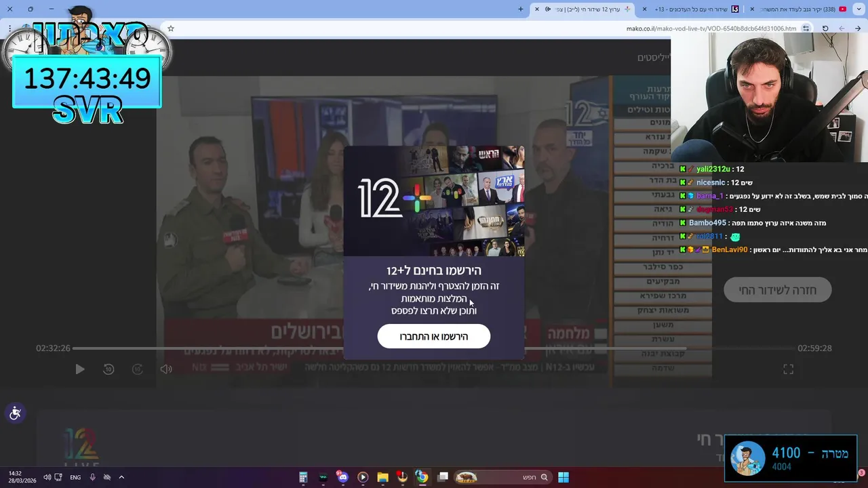Open the dark waveform app on taskbar
This screenshot has width=868, height=488.
tap(323, 477)
